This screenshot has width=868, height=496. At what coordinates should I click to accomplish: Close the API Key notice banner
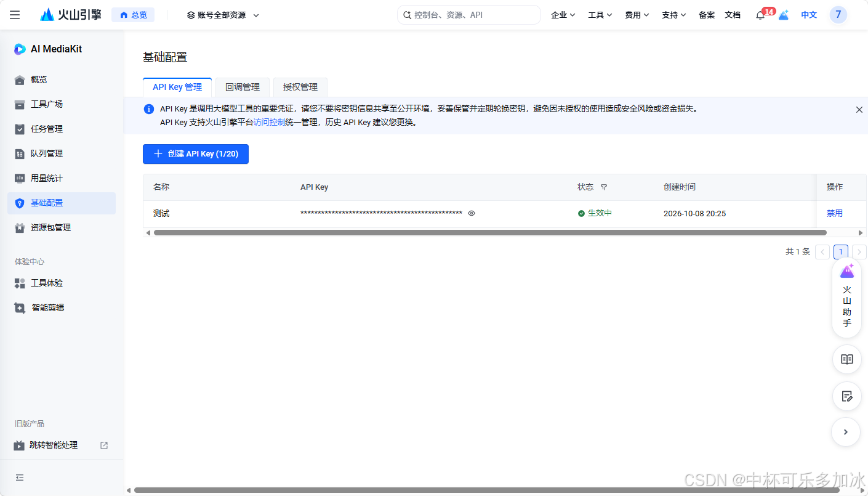pyautogui.click(x=859, y=109)
